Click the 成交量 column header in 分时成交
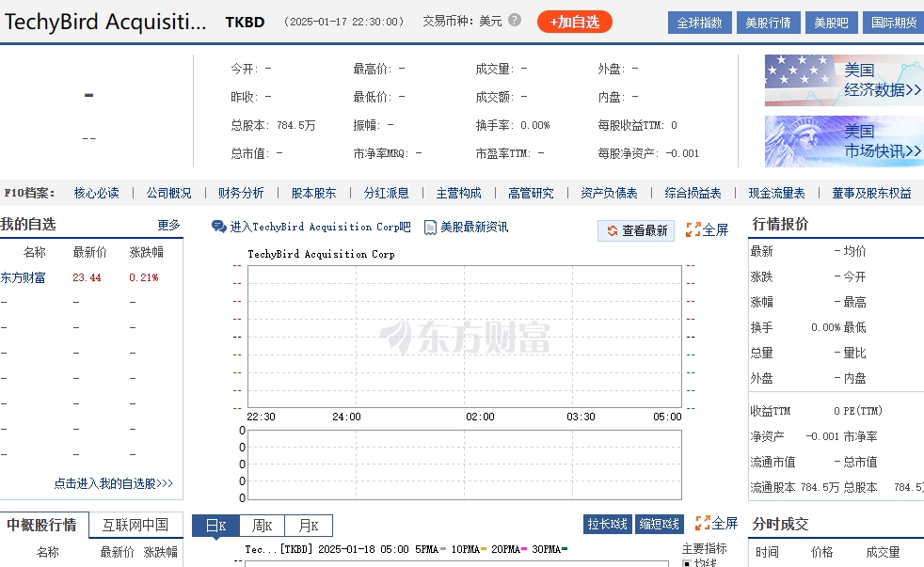The height and width of the screenshot is (567, 924). coord(883,552)
